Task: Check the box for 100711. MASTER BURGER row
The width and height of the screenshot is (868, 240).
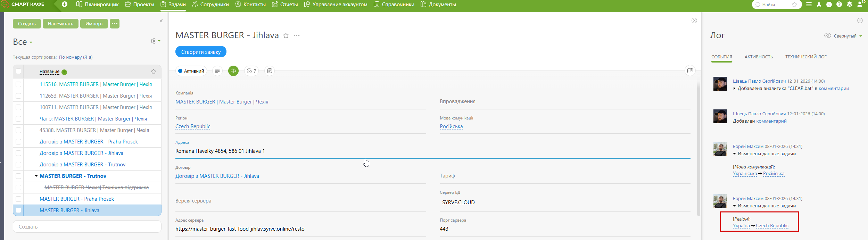Action: (x=18, y=107)
